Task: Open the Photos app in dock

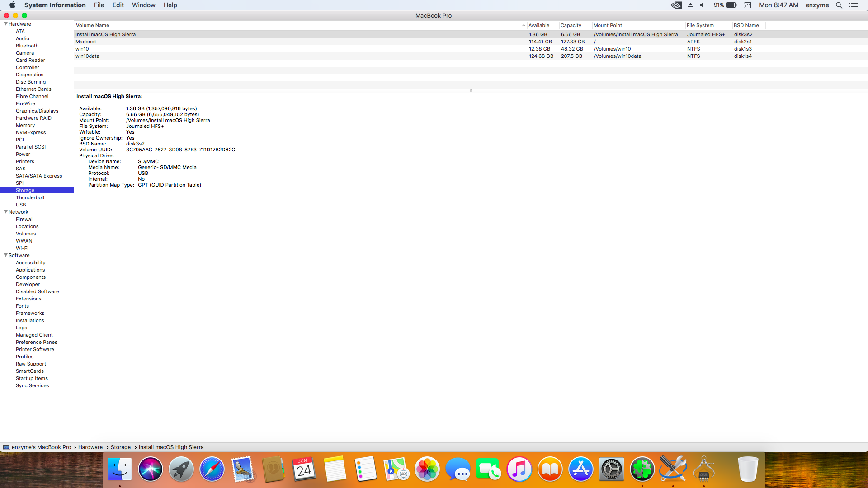Action: coord(427,469)
